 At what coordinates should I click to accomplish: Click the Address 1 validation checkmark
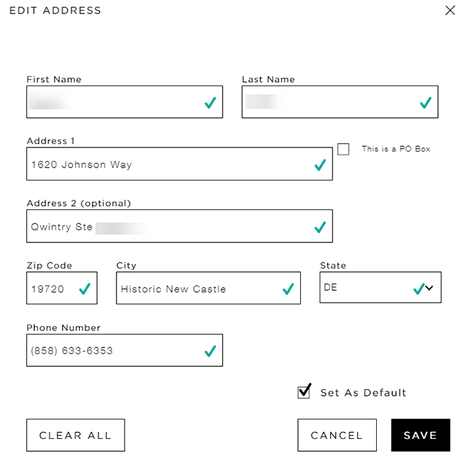tap(320, 165)
